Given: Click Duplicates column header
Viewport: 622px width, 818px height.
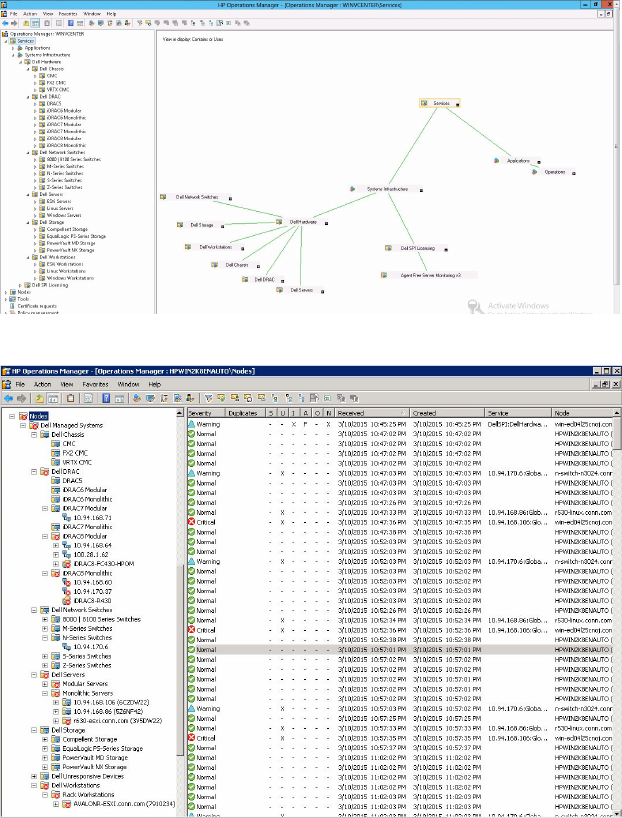Looking at the screenshot, I should 245,413.
